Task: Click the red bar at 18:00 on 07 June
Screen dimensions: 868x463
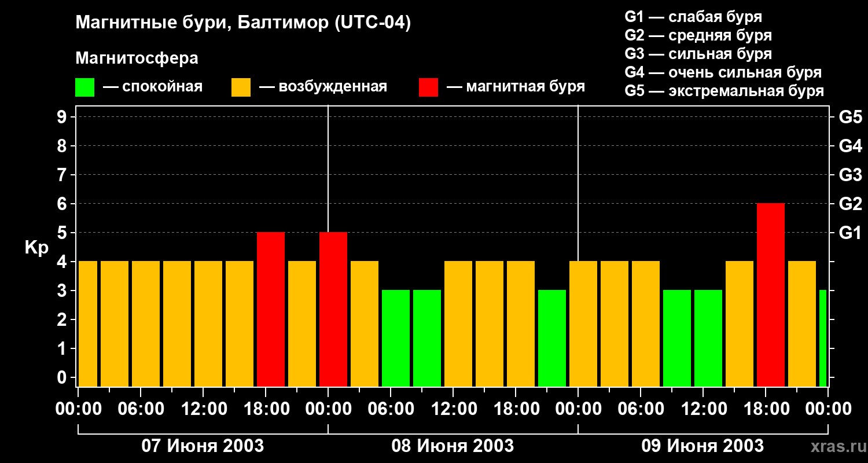Action: [x=271, y=310]
